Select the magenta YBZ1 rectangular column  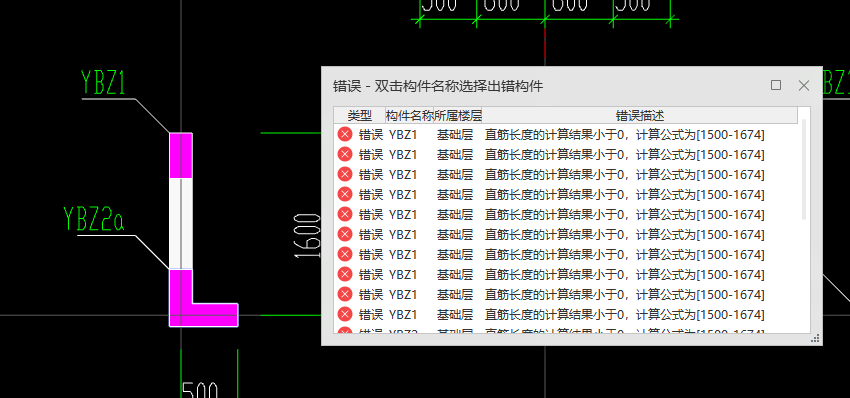click(181, 156)
